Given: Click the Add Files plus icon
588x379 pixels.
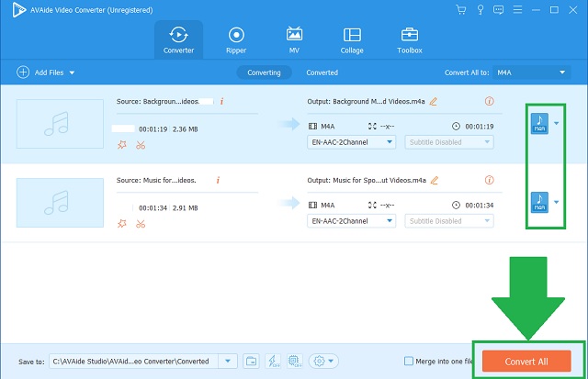Looking at the screenshot, I should (23, 72).
